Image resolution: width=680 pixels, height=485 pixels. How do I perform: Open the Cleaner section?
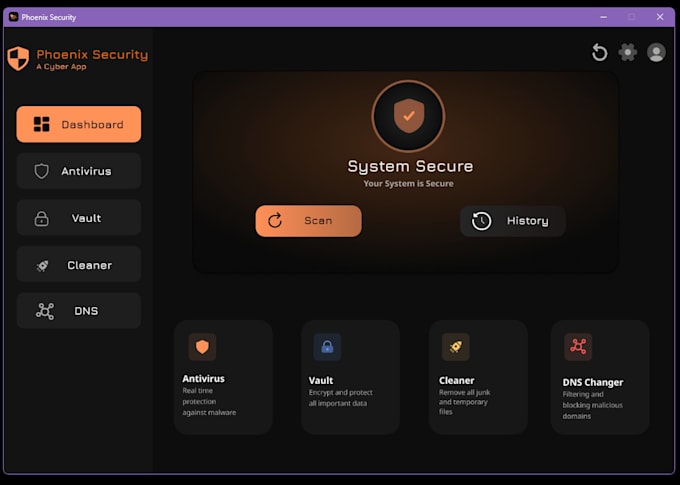coord(78,265)
